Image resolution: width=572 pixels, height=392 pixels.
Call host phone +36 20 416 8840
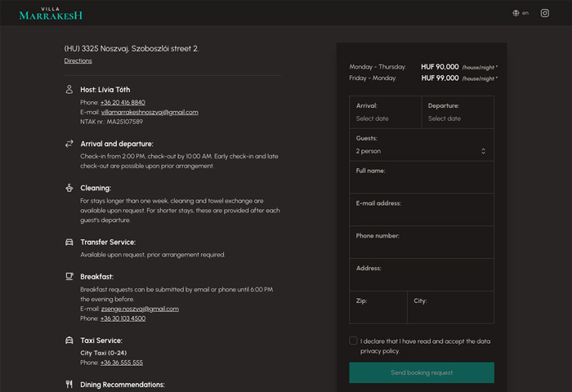tap(123, 102)
